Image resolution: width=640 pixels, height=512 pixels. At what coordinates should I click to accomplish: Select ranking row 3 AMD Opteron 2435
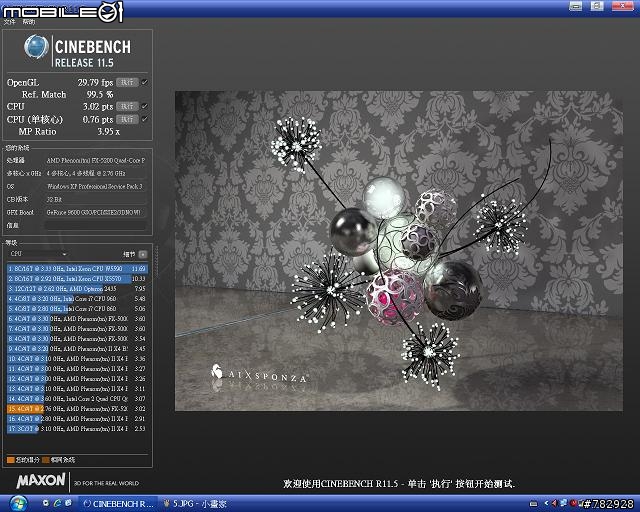pyautogui.click(x=77, y=289)
